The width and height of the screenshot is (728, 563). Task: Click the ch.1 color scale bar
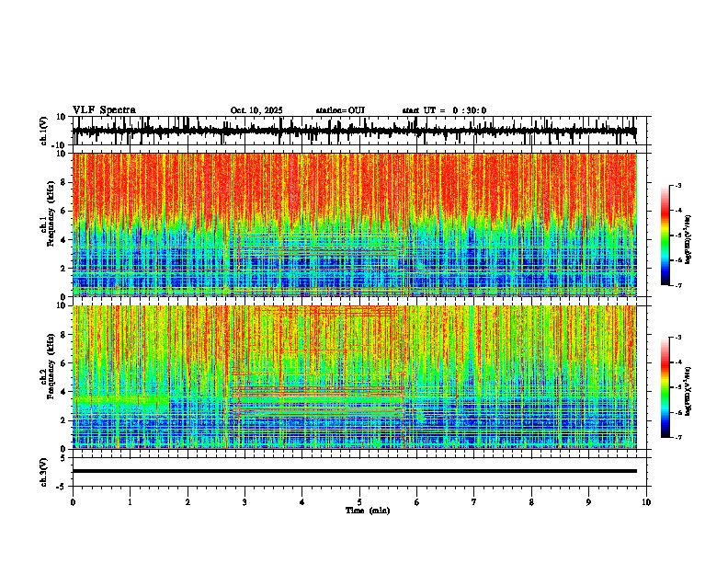665,236
